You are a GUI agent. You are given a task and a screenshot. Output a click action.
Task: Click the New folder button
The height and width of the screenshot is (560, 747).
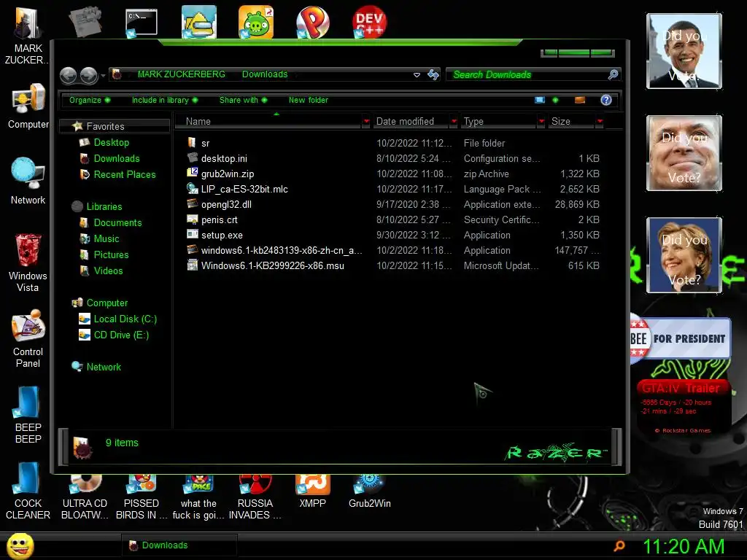309,100
